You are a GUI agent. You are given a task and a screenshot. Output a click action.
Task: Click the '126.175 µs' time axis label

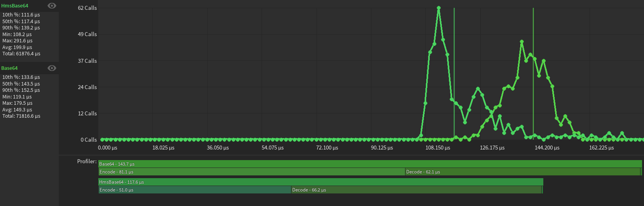coord(492,148)
